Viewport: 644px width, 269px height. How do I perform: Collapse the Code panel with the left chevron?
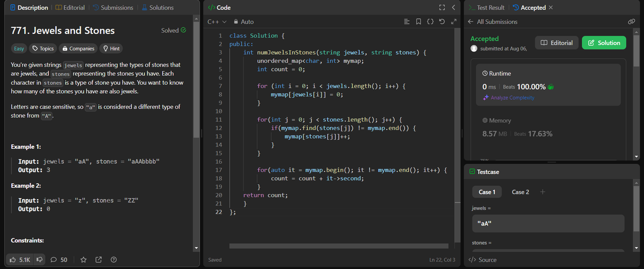click(x=453, y=8)
